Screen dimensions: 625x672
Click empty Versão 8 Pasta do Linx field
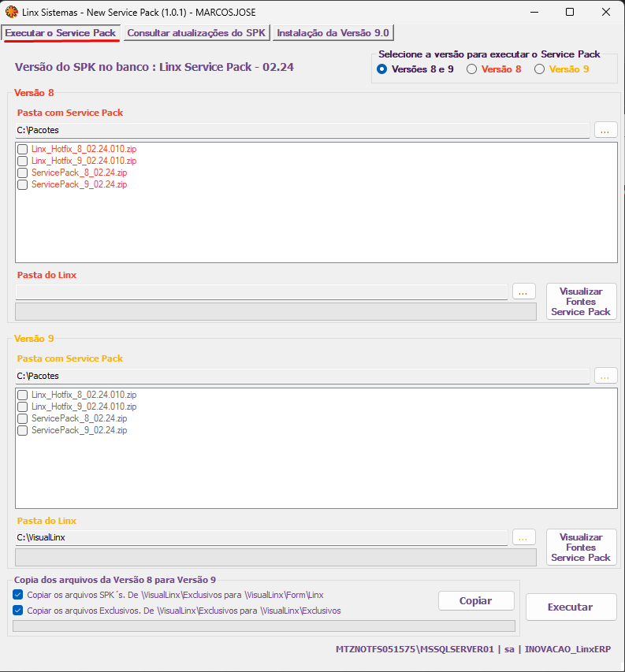(x=262, y=291)
